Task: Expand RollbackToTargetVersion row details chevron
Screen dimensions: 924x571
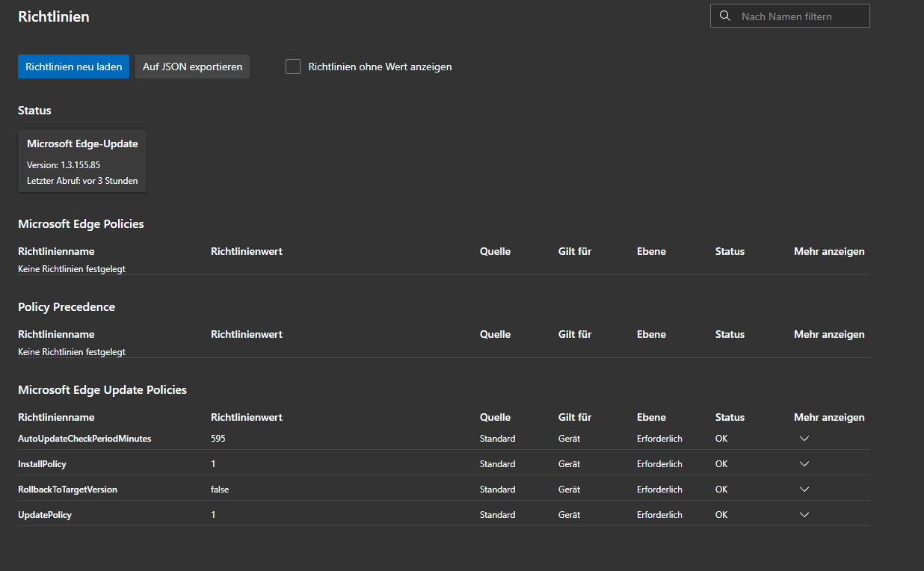Action: pyautogui.click(x=804, y=490)
